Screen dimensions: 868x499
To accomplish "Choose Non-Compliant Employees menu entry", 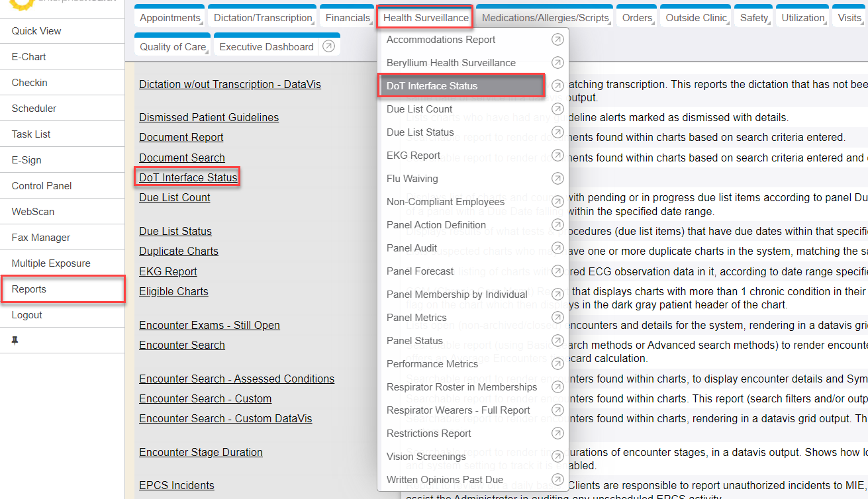I will (x=445, y=202).
